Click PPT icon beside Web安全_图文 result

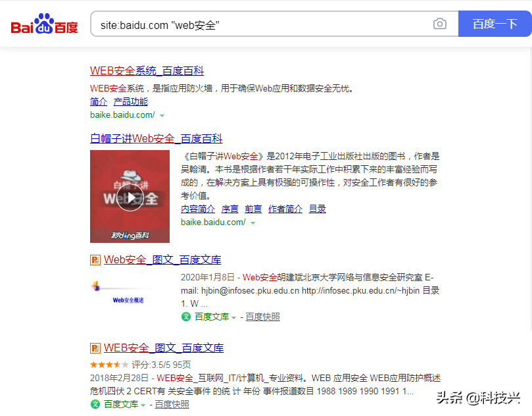click(95, 260)
